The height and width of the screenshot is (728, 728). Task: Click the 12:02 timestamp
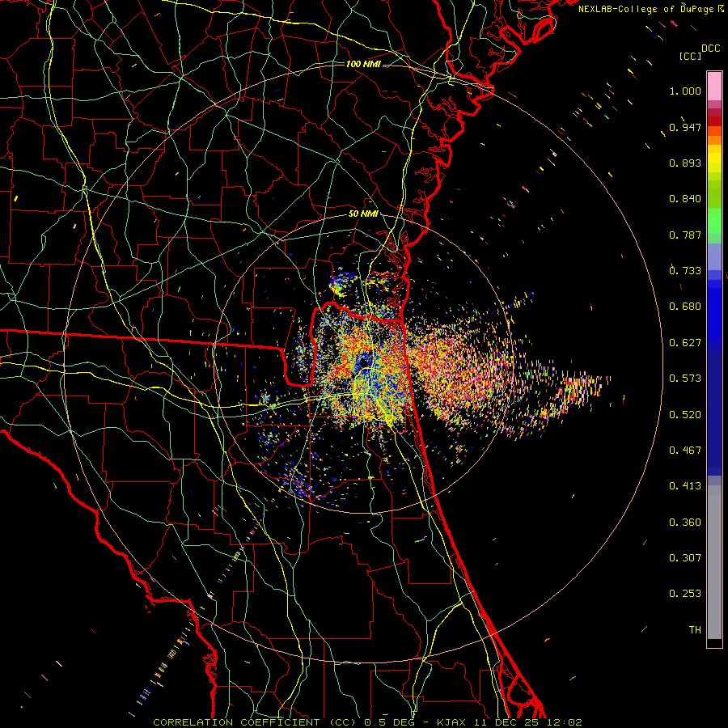tap(564, 722)
